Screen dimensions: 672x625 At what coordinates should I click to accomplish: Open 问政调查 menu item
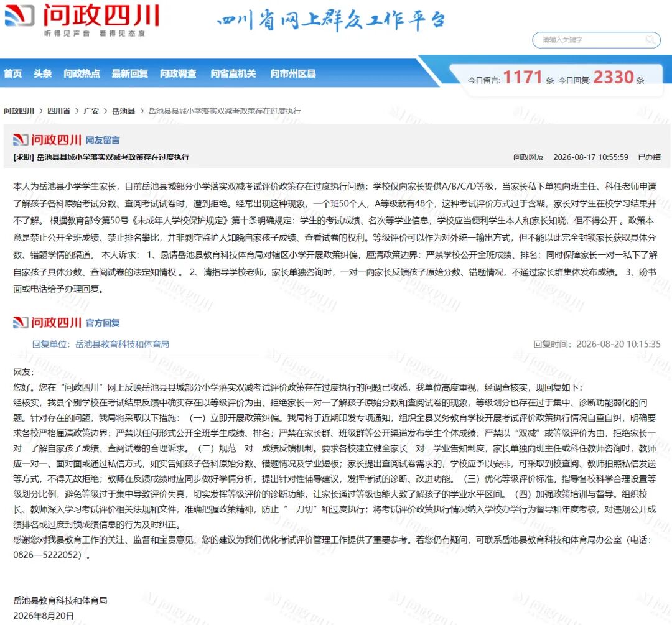(x=178, y=73)
